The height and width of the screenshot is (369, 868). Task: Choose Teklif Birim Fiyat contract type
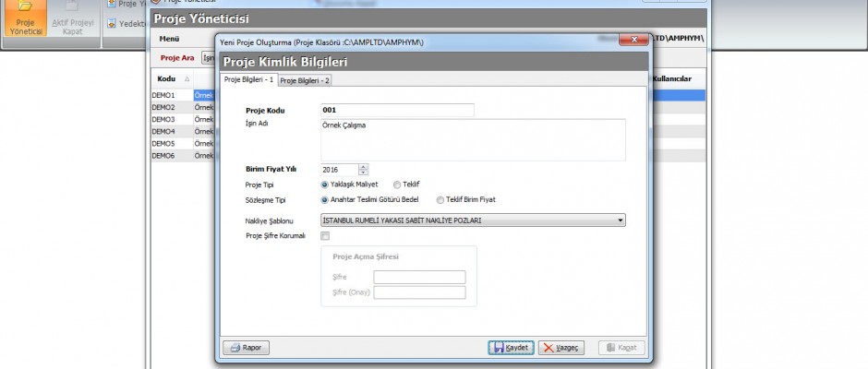click(x=440, y=199)
